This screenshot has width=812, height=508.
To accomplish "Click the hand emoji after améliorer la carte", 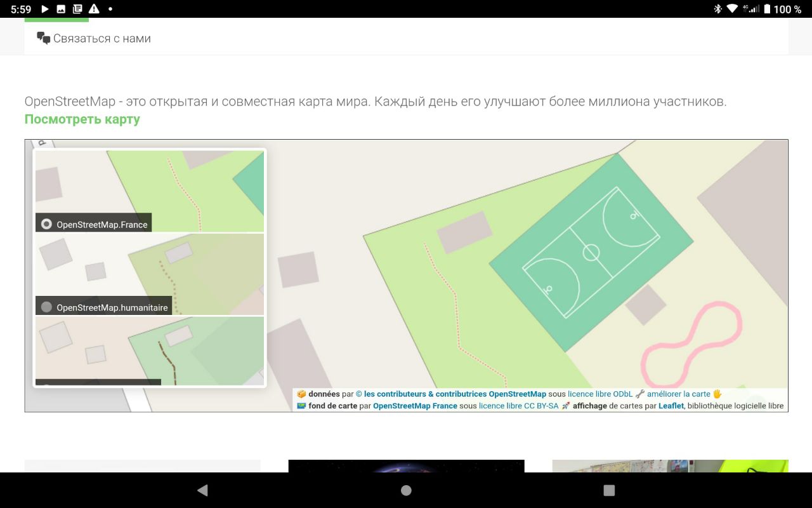I will click(x=717, y=394).
